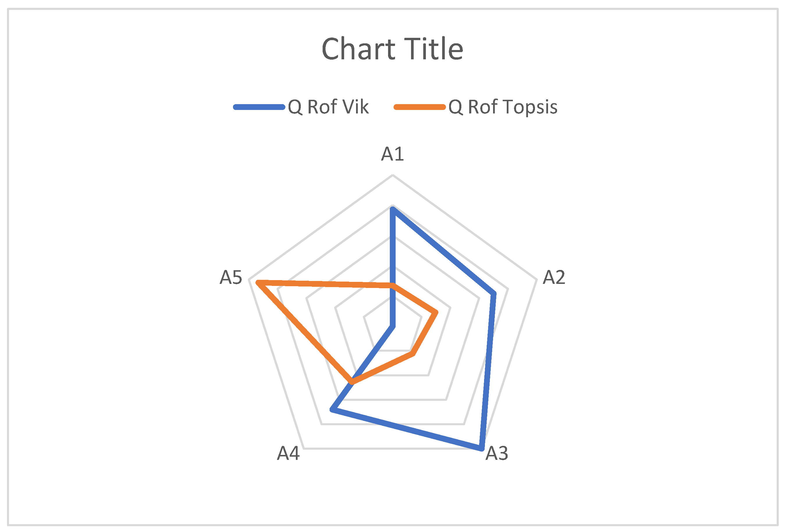This screenshot has height=532, width=786.
Task: Select blue series vertex toward A4
Action: (332, 410)
